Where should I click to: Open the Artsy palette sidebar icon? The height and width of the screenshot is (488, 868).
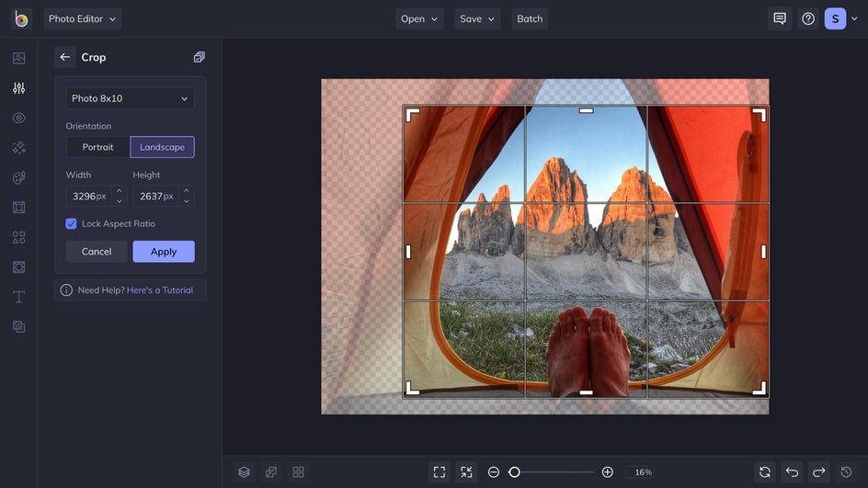pos(18,177)
